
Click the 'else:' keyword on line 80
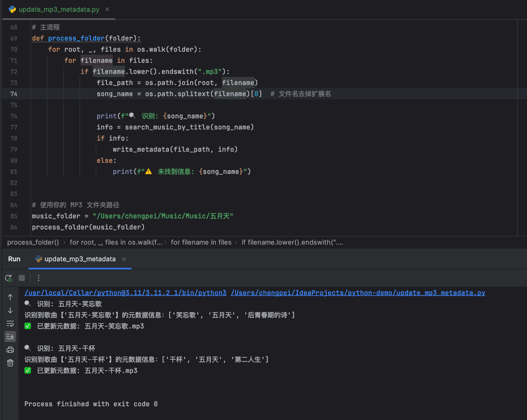point(106,161)
